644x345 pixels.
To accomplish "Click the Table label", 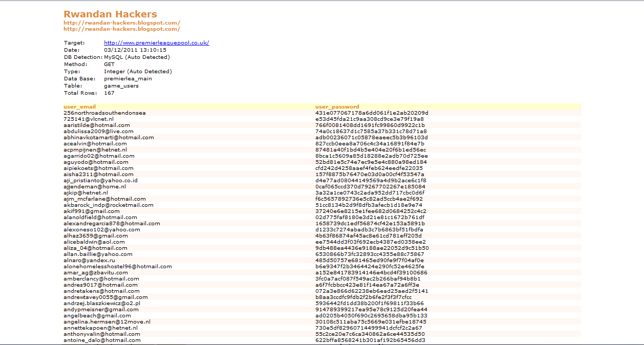I will [73, 86].
